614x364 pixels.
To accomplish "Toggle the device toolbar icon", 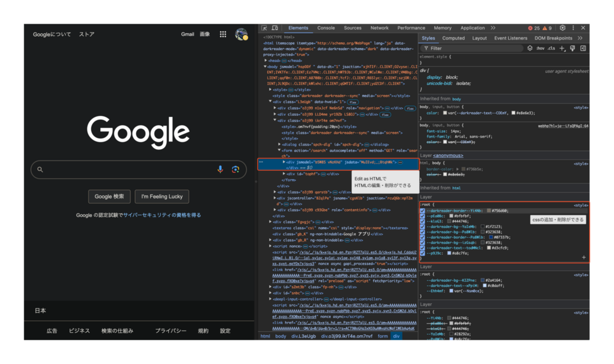I will click(x=275, y=28).
